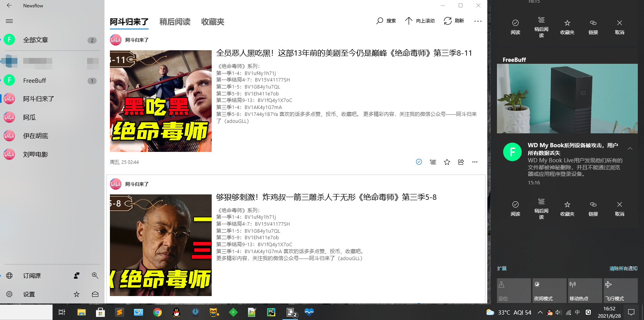This screenshot has width=644, height=320.
Task: Select 全部文章 in the sidebar
Action: 52,40
